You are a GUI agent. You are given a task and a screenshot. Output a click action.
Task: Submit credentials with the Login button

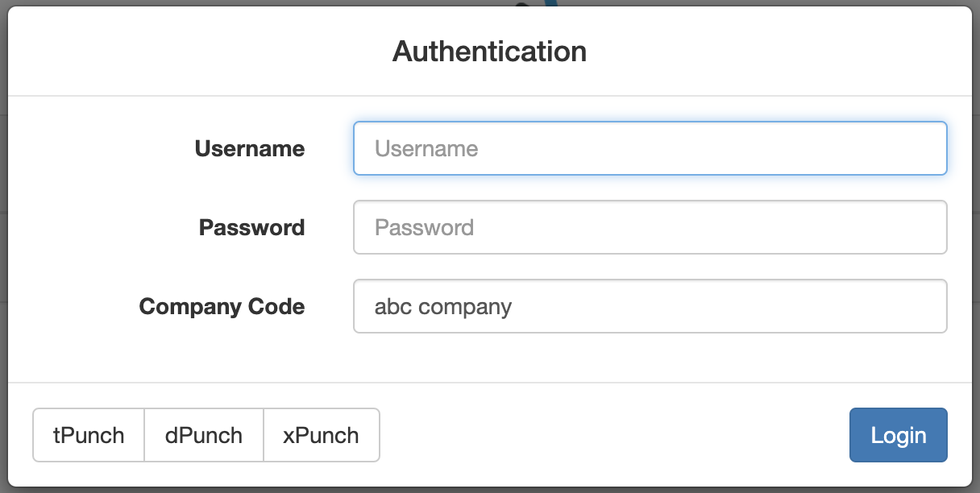pyautogui.click(x=898, y=435)
